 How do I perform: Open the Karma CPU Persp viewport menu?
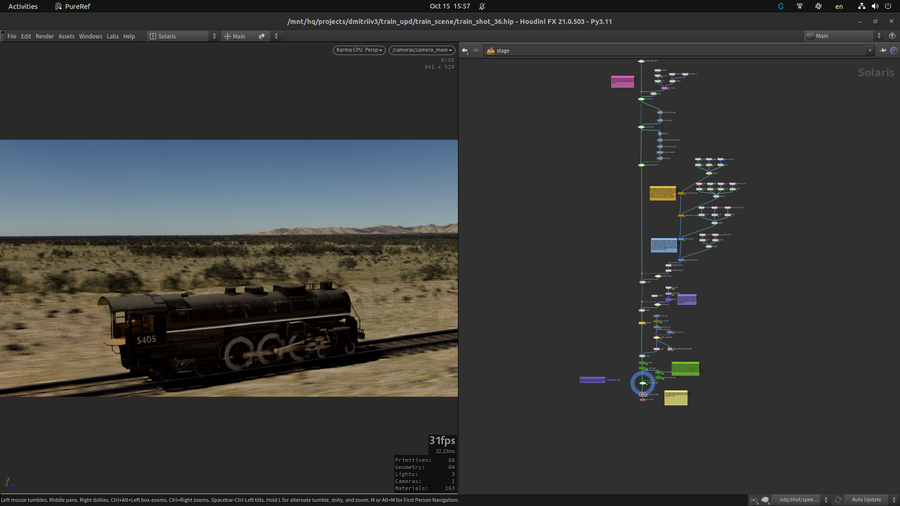359,50
